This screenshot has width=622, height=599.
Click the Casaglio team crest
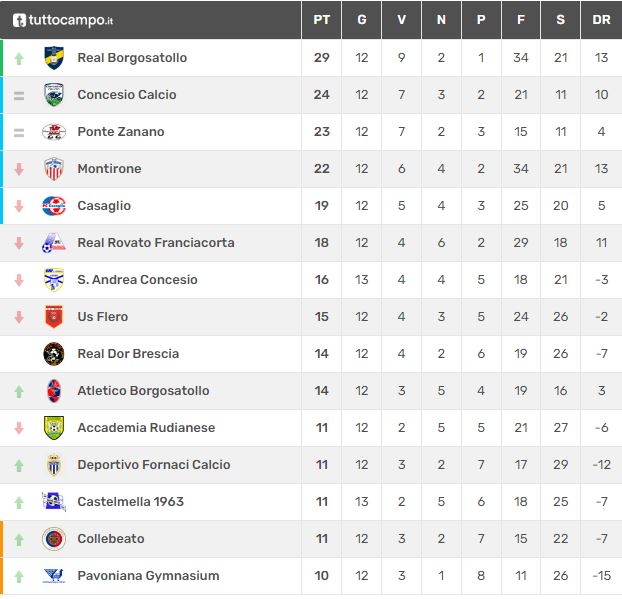(54, 206)
